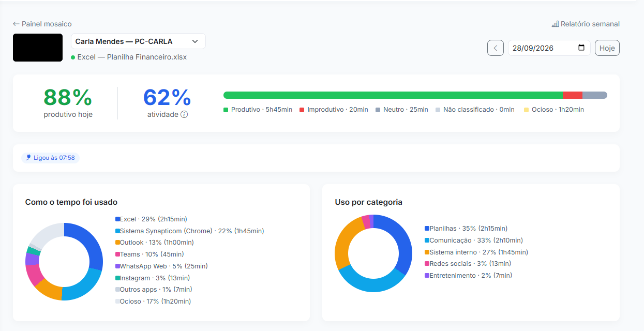Click the Comunicação · 33% legend entry

(x=474, y=240)
